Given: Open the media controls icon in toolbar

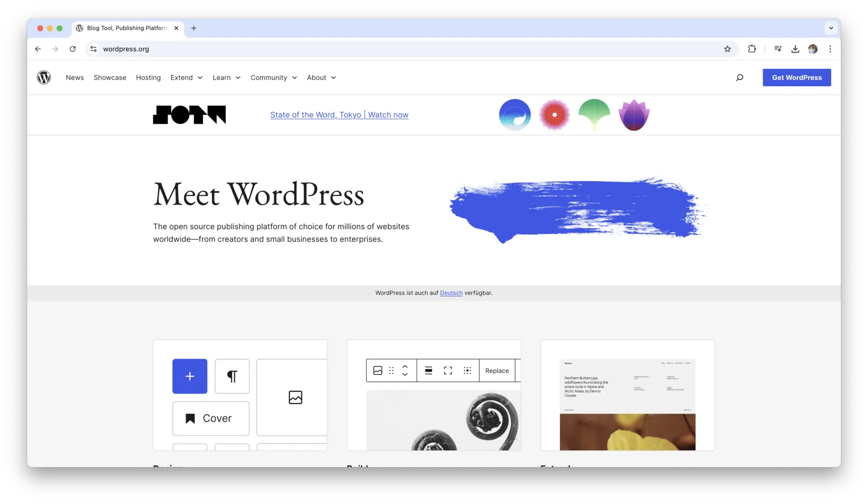Looking at the screenshot, I should click(x=778, y=49).
